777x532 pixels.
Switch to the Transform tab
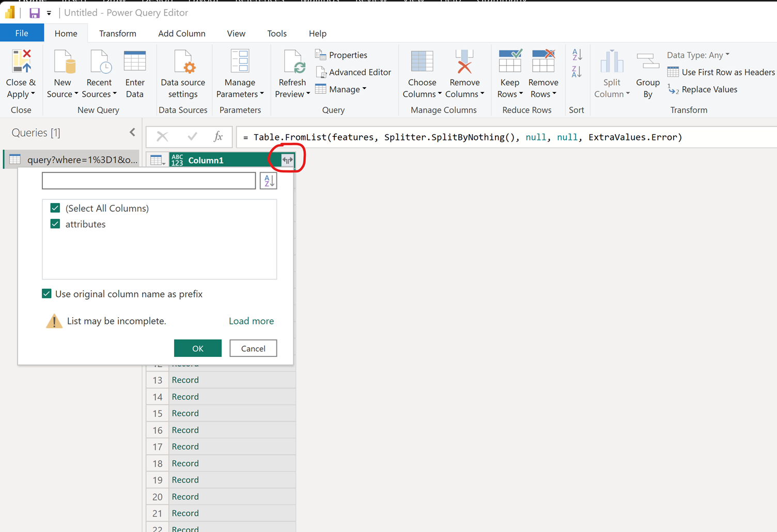tap(118, 33)
